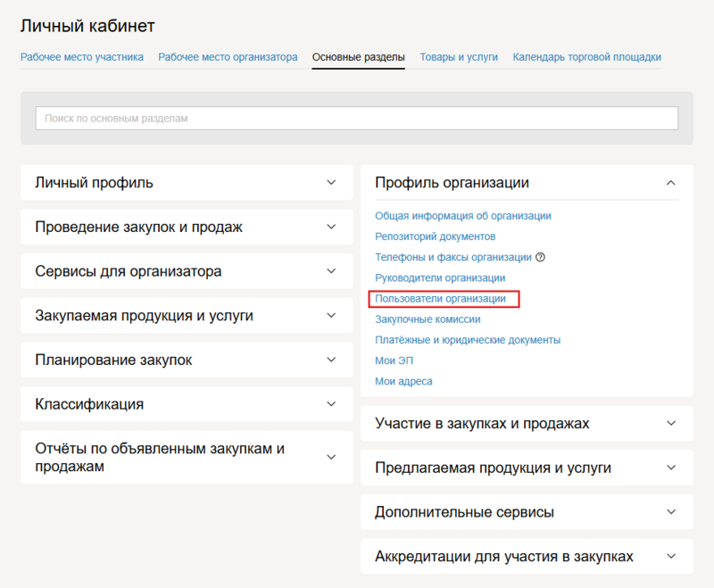
Task: Open the Товары и услуги tab
Action: tap(459, 57)
